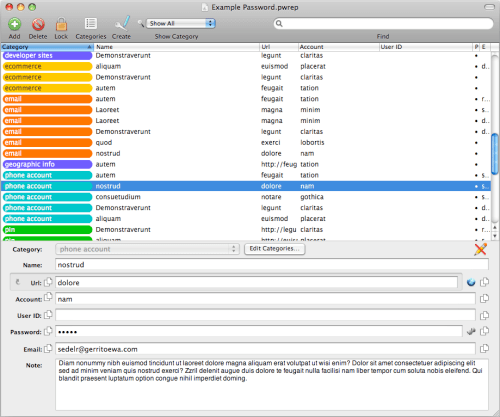This screenshot has width=500, height=417.
Task: Click the Account field containing nam
Action: coord(265,299)
